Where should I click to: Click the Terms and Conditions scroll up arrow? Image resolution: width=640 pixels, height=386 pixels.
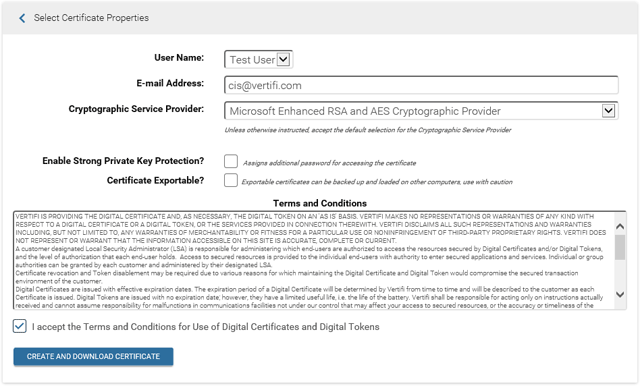[620, 226]
